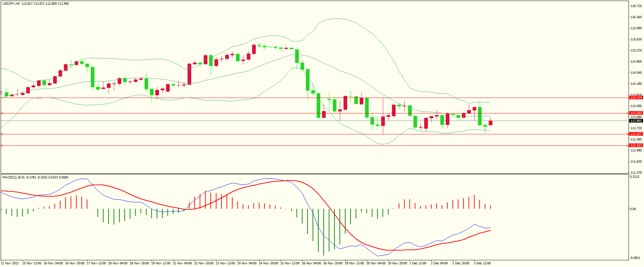Click the MACD(12,26,9) indicator label
This screenshot has width=644, height=267.
tap(13, 177)
